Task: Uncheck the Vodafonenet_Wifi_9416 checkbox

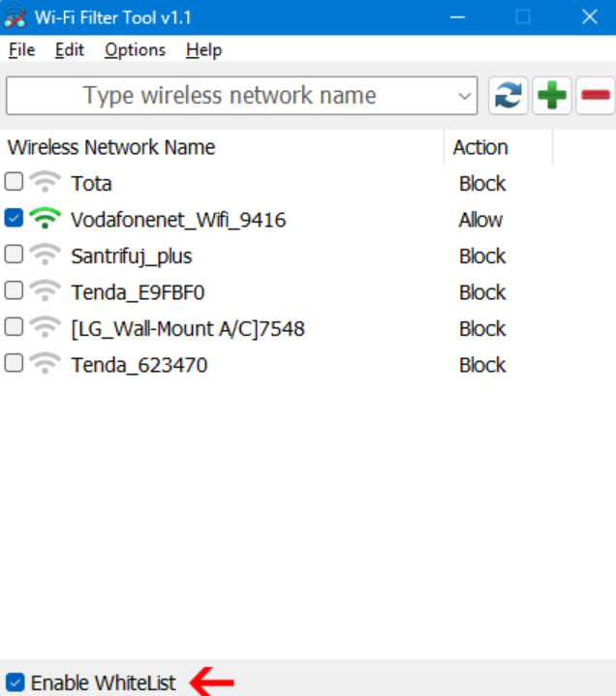Action: coord(14,218)
